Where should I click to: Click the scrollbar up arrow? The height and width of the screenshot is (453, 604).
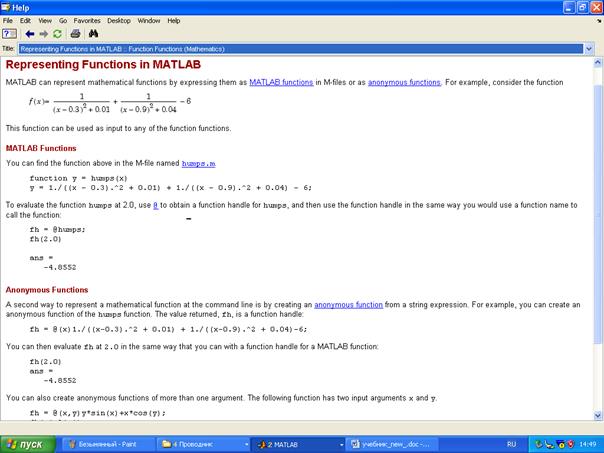point(598,62)
